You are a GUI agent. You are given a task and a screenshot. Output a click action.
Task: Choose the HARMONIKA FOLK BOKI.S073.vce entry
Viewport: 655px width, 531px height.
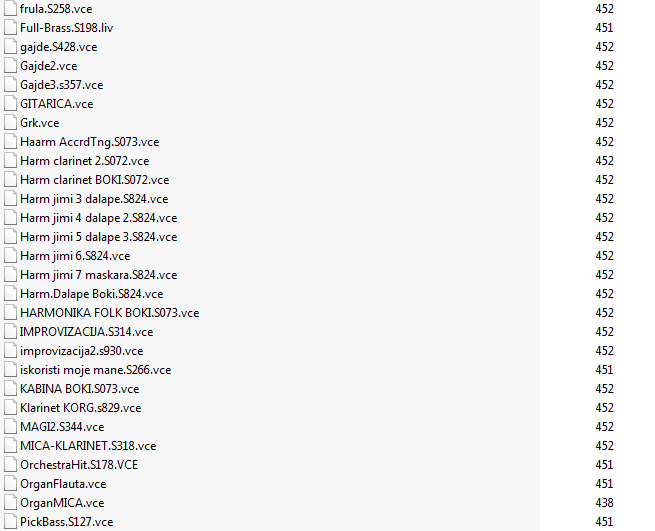[x=109, y=313]
